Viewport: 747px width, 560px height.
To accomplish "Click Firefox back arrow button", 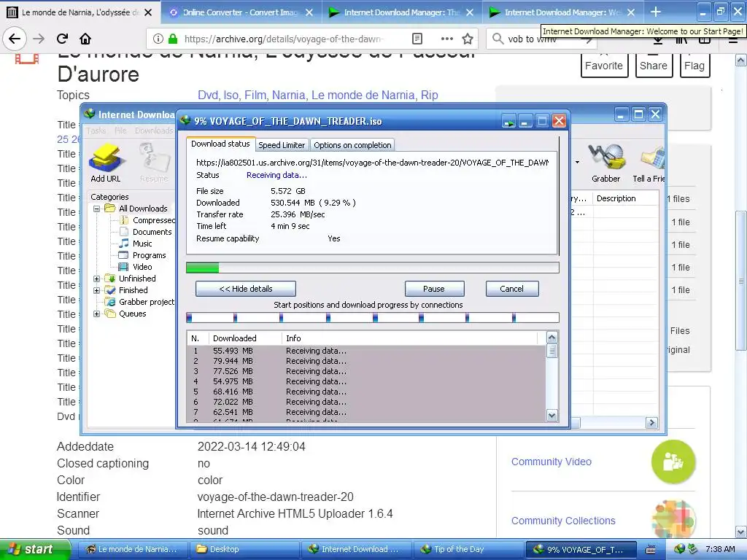I will (x=15, y=39).
